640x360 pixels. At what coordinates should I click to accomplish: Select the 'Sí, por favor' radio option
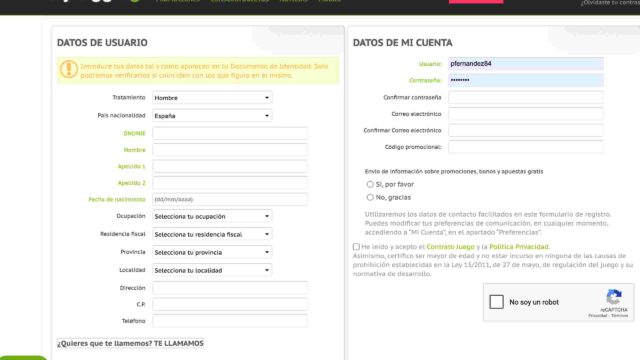[370, 184]
